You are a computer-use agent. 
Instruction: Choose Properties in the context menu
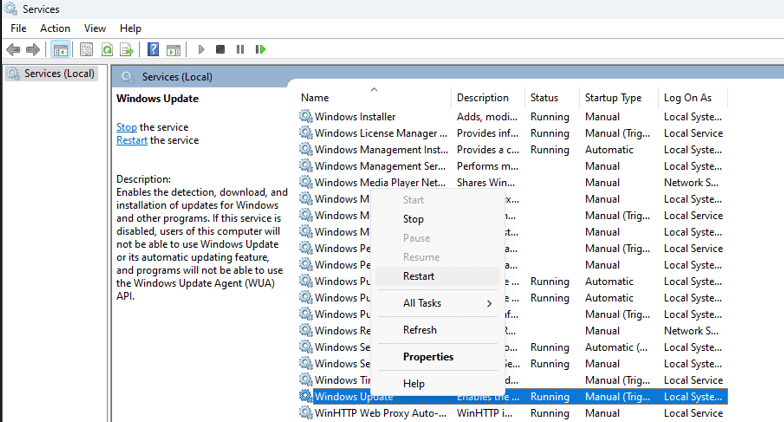438,357
